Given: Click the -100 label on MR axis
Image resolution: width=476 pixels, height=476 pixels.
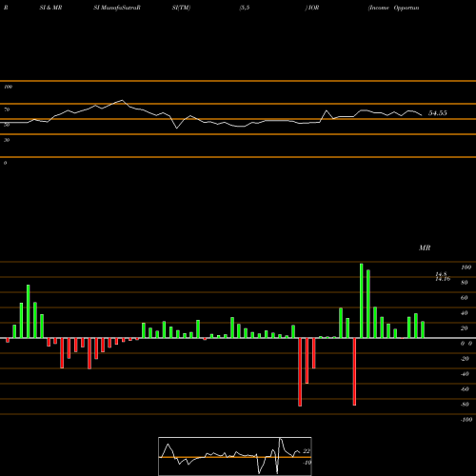Looking at the screenshot, I should [466, 420].
